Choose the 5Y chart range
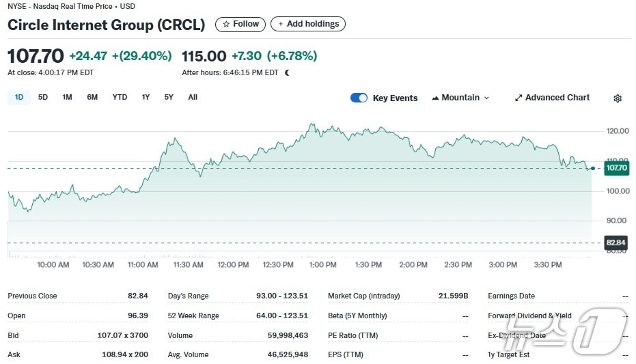The height and width of the screenshot is (364, 636). point(169,97)
